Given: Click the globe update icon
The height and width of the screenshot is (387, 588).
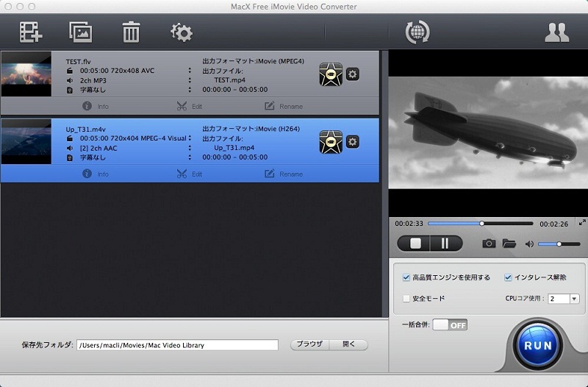Looking at the screenshot, I should coord(417,32).
